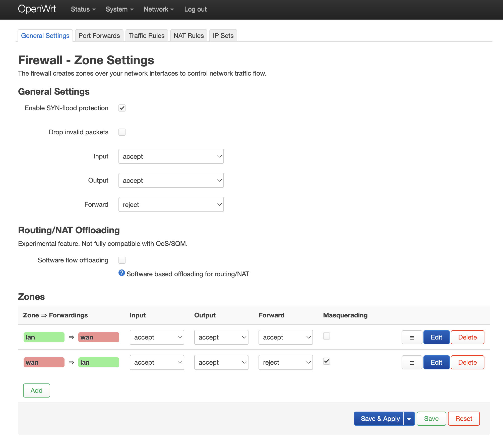This screenshot has height=448, width=503.
Task: Click the sort handle on the wan zone row
Action: pyautogui.click(x=411, y=362)
